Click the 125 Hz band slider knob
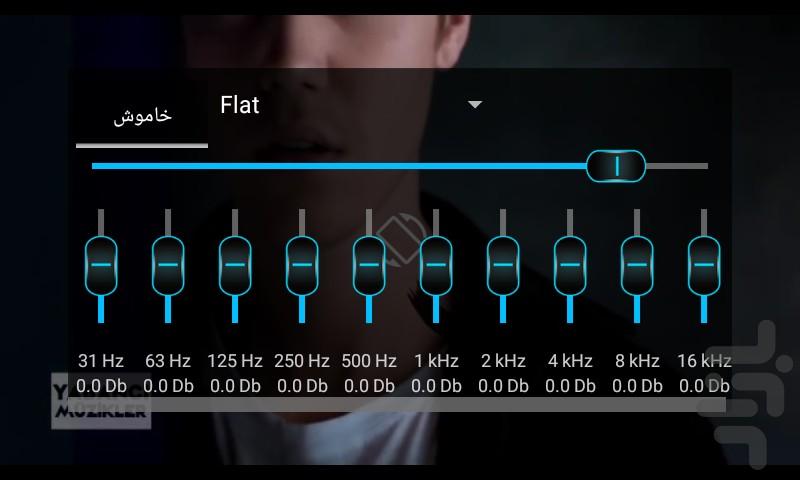The width and height of the screenshot is (800, 480). 235,265
